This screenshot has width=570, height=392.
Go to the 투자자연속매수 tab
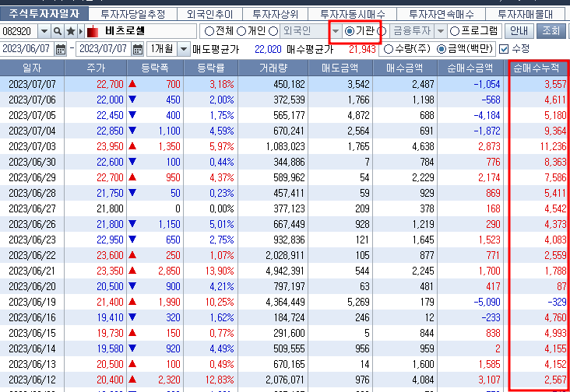click(442, 14)
